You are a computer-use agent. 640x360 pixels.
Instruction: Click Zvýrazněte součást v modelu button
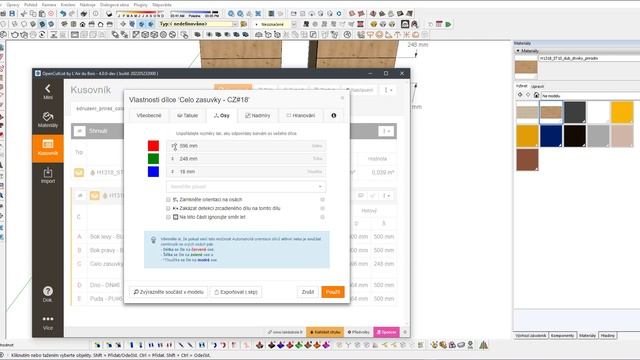coord(168,292)
